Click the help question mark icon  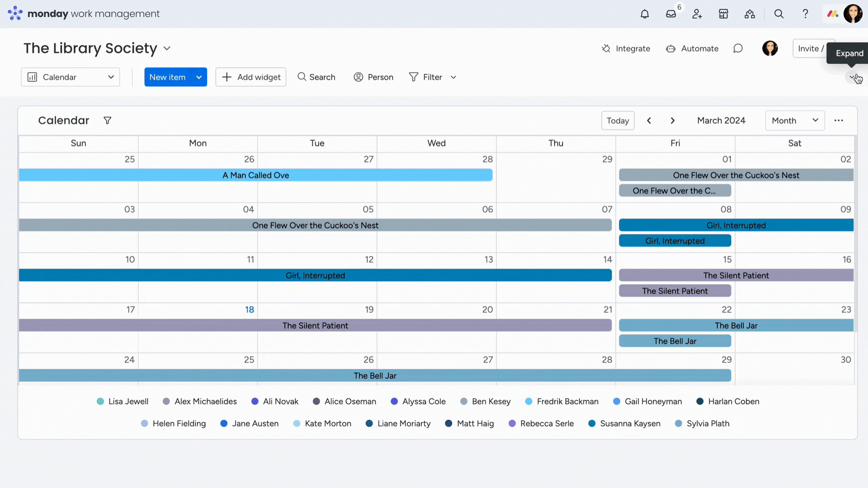coord(806,14)
